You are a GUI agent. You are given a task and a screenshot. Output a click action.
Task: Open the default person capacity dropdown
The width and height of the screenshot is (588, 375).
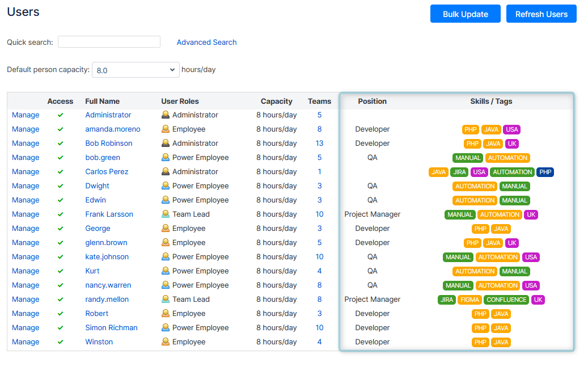[x=136, y=69]
